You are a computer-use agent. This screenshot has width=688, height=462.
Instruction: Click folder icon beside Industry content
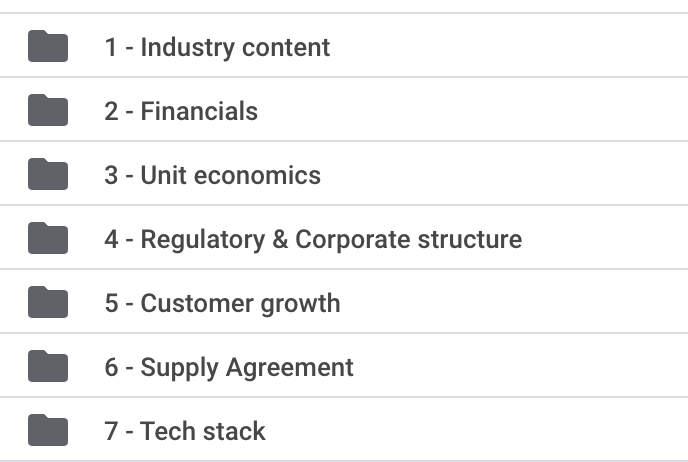(x=48, y=46)
